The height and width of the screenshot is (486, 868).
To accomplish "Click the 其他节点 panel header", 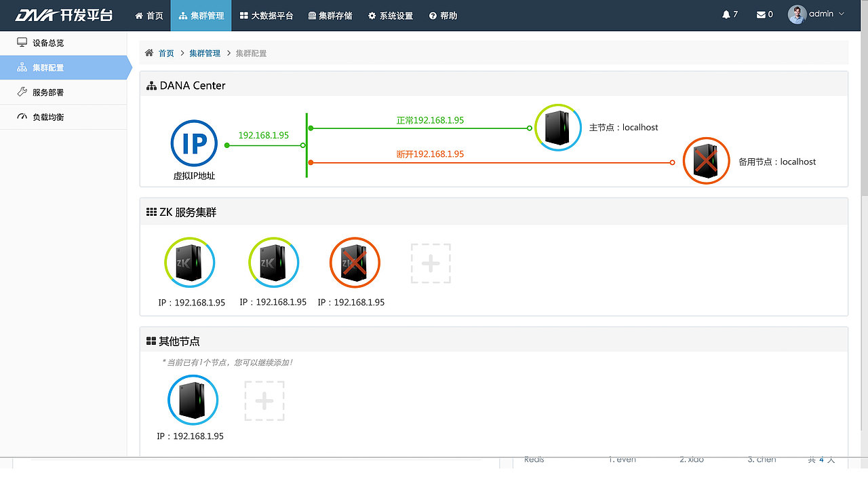I will tap(494, 340).
